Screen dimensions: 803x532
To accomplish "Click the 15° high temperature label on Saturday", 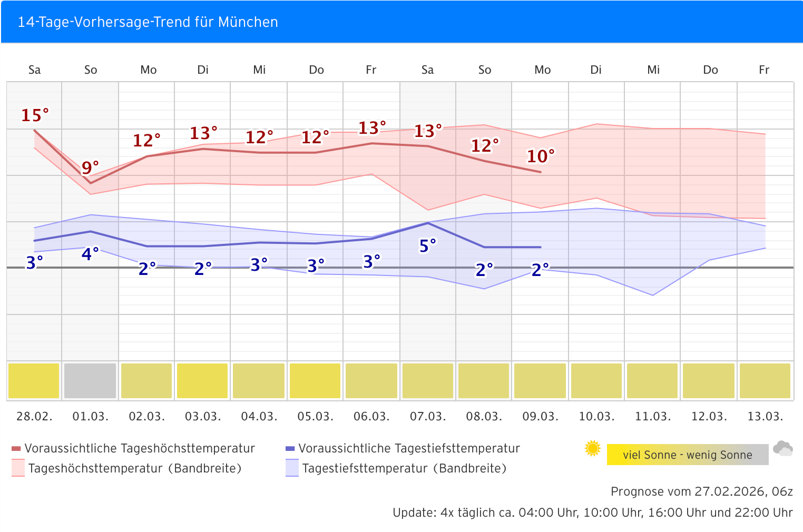I will (35, 115).
